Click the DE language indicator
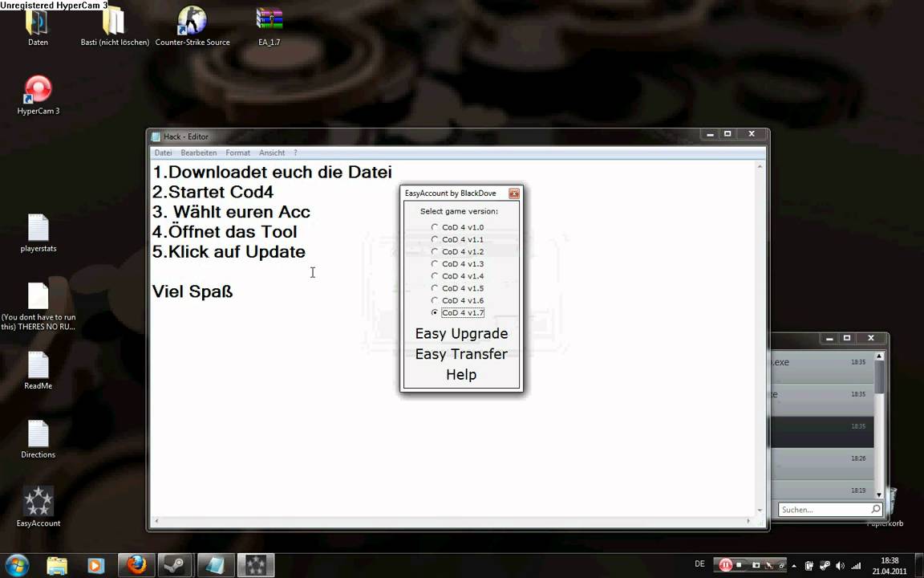The width and height of the screenshot is (924, 578). pos(699,564)
